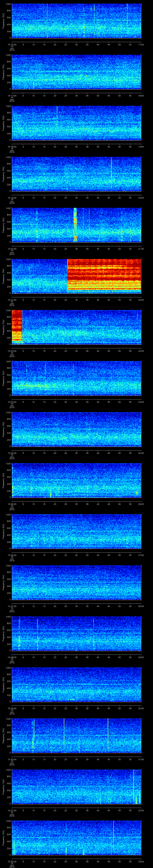Click the 15:19:00 start time label
This screenshot has width=153, height=868.
[x=12, y=197]
